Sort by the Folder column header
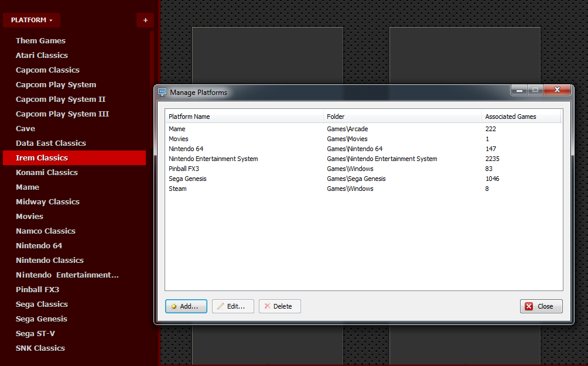This screenshot has width=588, height=366. point(402,117)
